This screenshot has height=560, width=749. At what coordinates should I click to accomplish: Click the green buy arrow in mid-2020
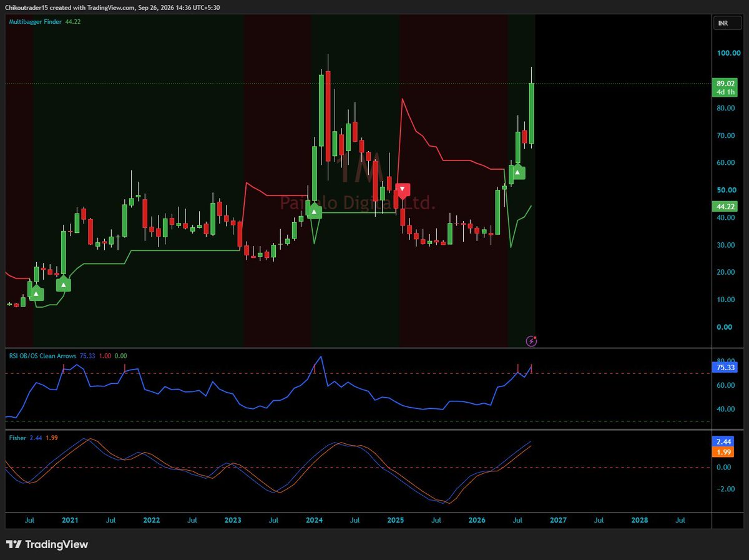(x=36, y=293)
